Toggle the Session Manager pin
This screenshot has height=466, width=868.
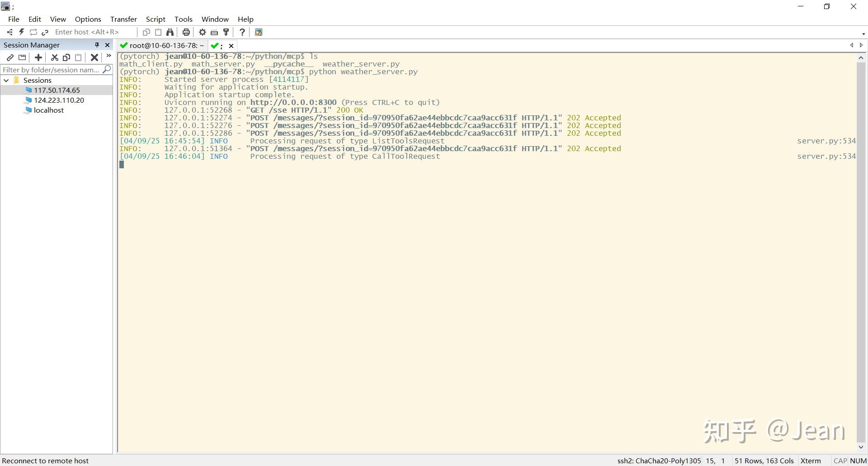coord(96,45)
